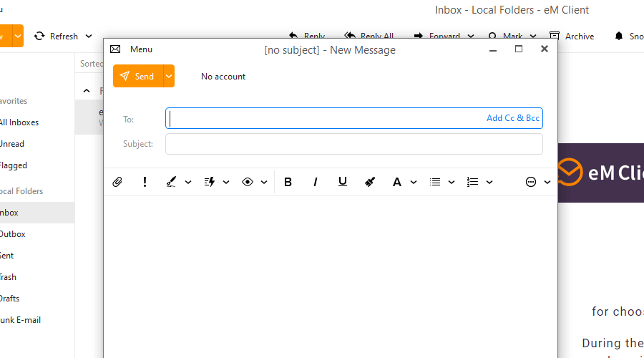Open the Send button dropdown arrow
Image resolution: width=644 pixels, height=358 pixels.
tap(169, 76)
